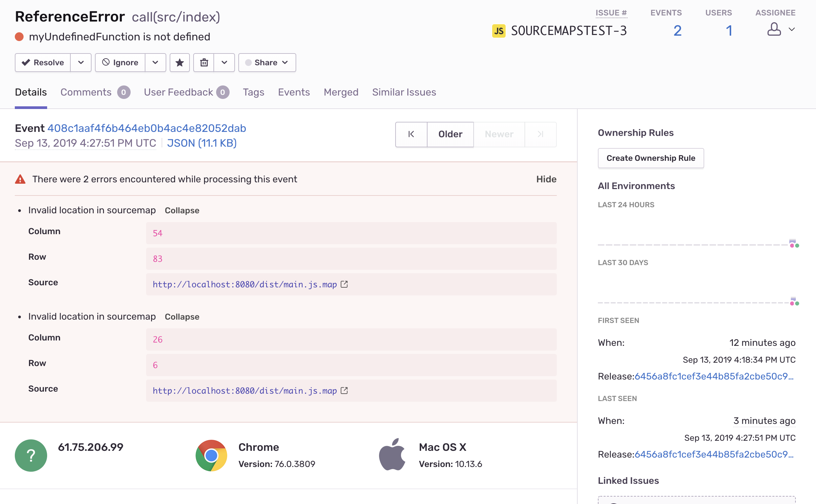The width and height of the screenshot is (816, 504).
Task: Click the Apple Mac OS X icon
Action: (x=392, y=455)
